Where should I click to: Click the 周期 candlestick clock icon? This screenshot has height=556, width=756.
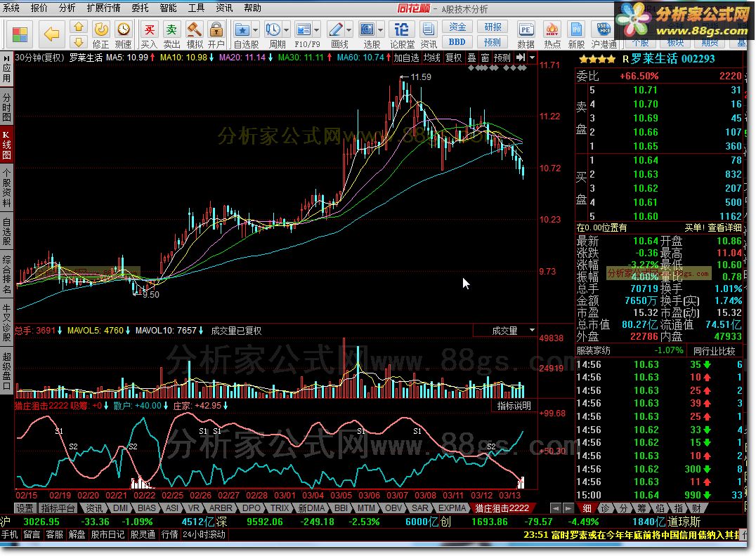(273, 30)
